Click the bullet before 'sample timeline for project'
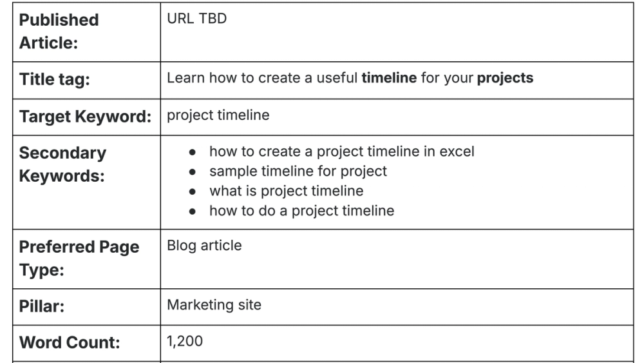Image resolution: width=644 pixels, height=363 pixels. [192, 172]
